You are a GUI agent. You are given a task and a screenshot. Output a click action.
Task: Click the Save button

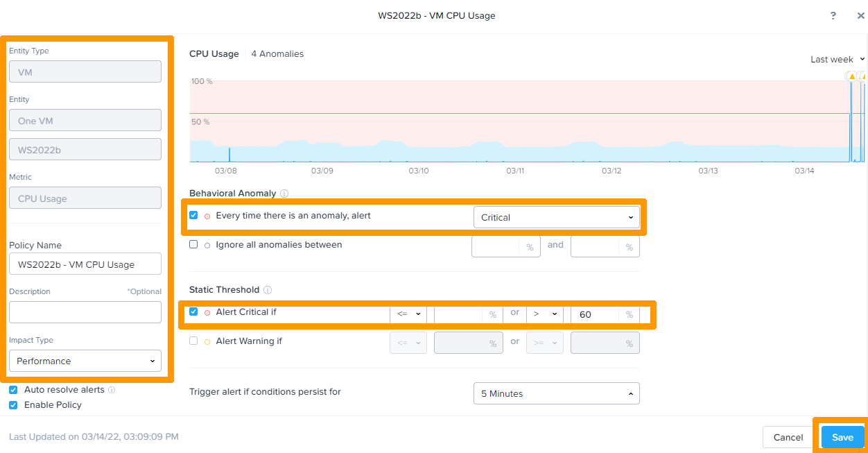(842, 437)
